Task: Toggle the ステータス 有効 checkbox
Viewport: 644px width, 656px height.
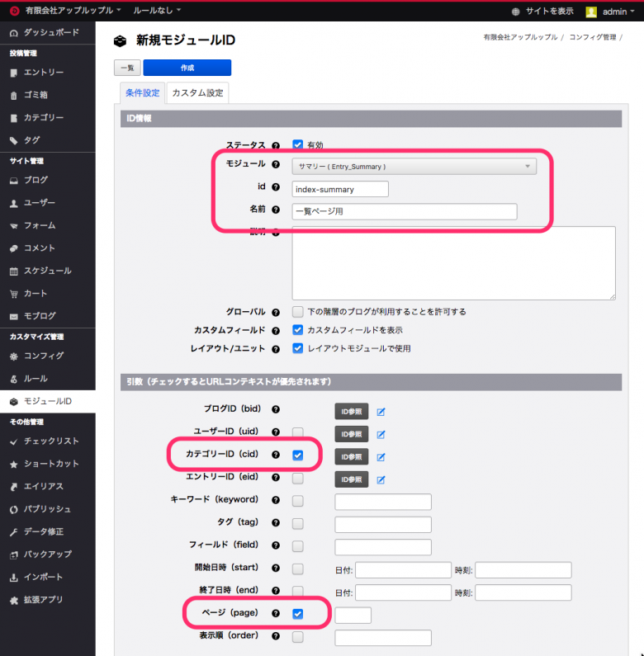Action: click(x=298, y=144)
